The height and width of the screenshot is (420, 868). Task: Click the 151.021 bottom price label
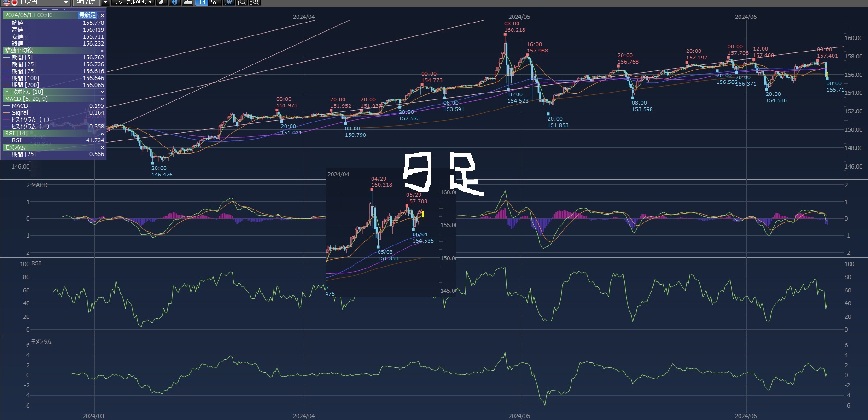[291, 133]
